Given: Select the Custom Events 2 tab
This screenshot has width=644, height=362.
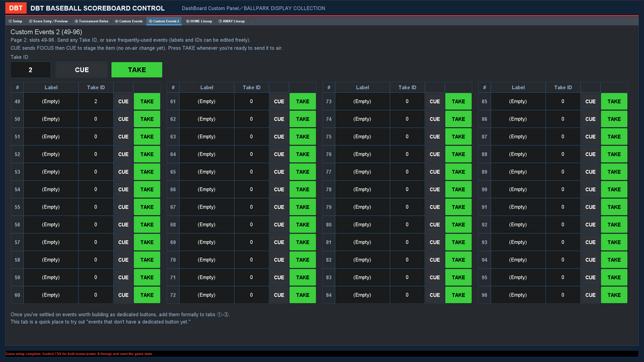Looking at the screenshot, I should [x=164, y=21].
